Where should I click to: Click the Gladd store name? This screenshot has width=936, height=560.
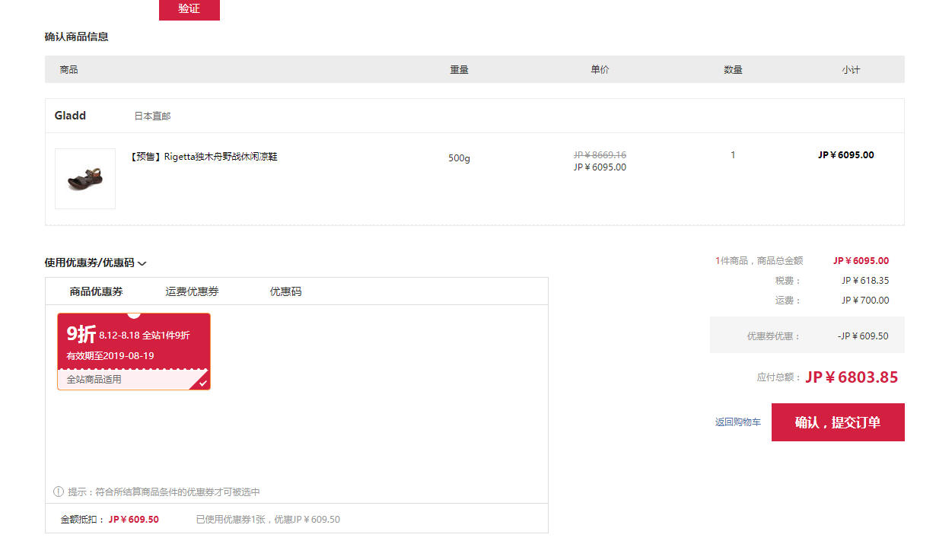(x=70, y=116)
